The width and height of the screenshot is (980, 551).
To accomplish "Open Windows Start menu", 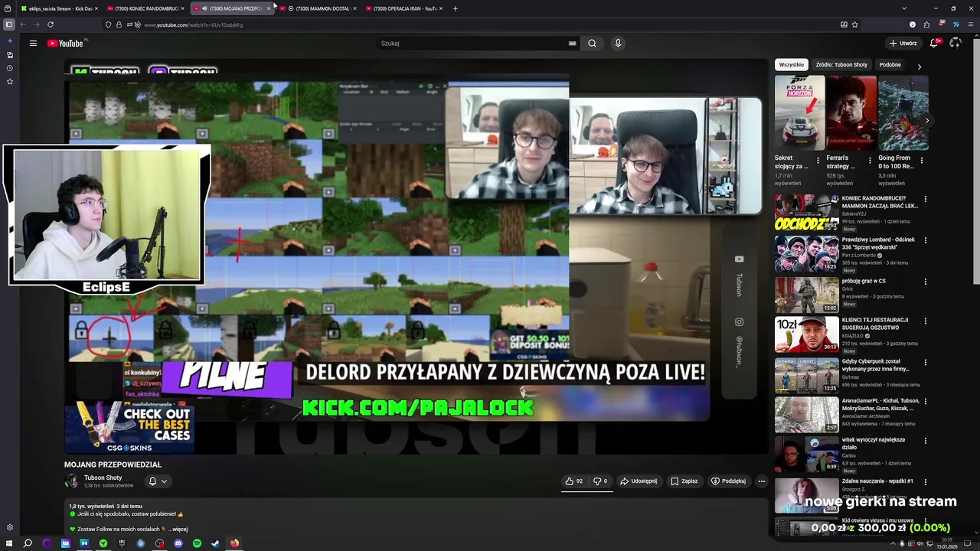I will [9, 543].
